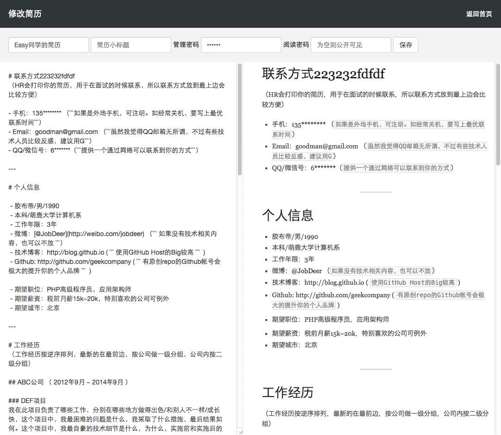Click the '### DEF项目' line in editor
The width and height of the screenshot is (501, 435).
point(27,401)
